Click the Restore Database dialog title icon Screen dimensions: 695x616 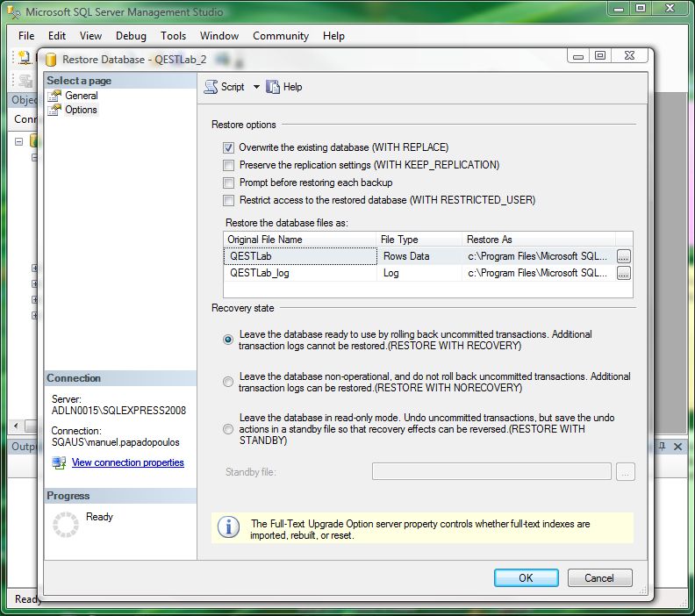tap(51, 60)
